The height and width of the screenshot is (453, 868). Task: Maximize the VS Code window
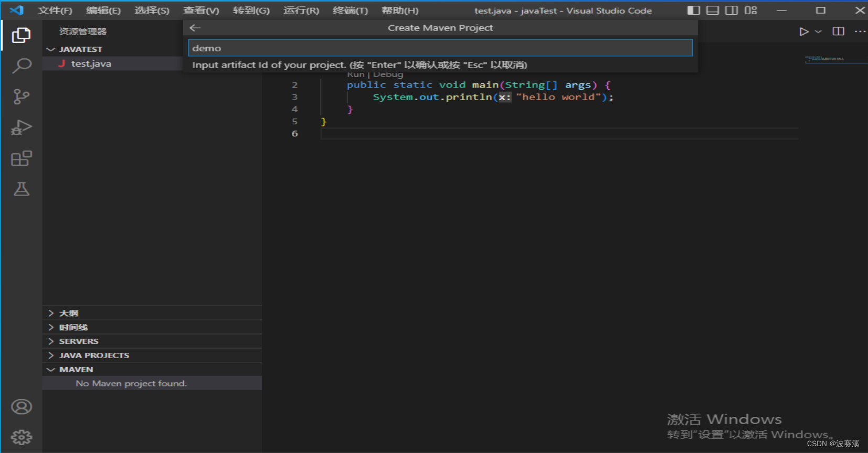tap(821, 10)
